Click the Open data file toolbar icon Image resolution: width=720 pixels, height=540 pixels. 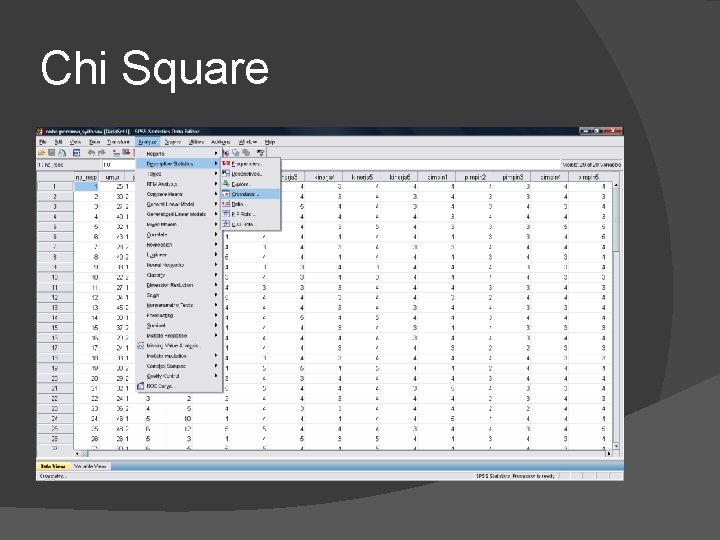(42, 153)
